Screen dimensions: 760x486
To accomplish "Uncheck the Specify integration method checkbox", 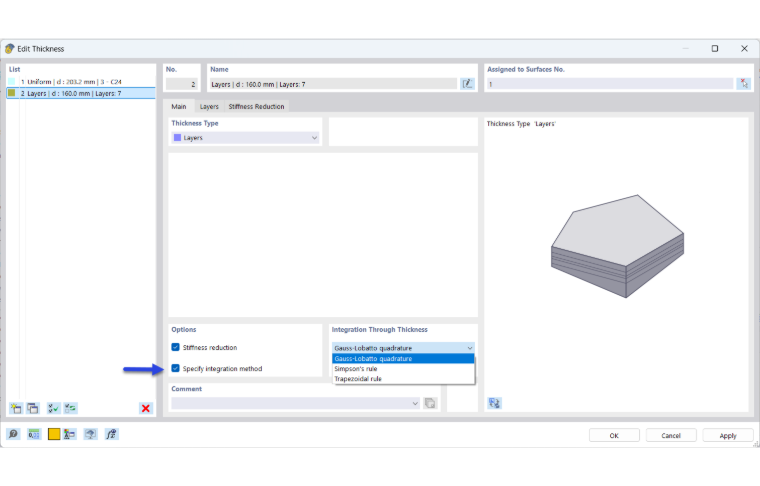I will point(175,368).
